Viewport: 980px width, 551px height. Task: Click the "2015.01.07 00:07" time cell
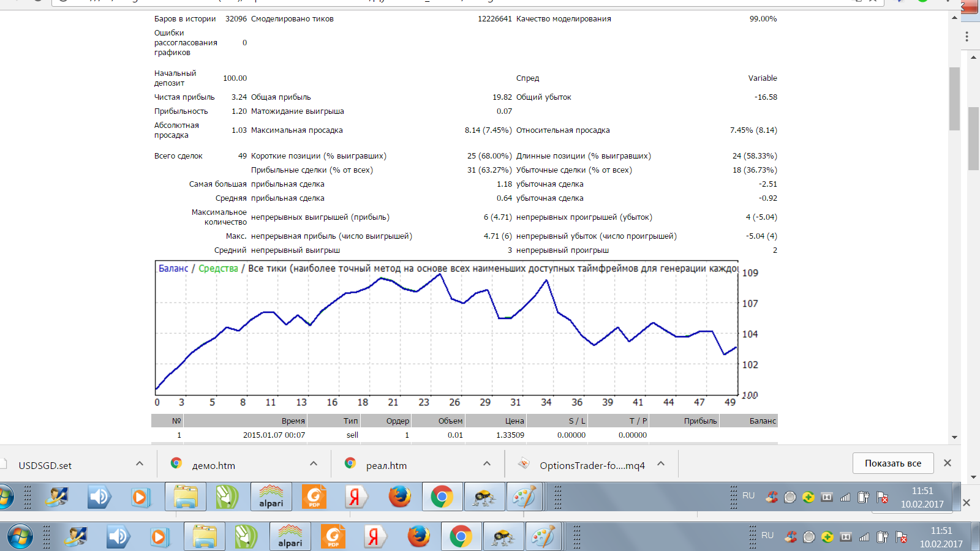tap(274, 435)
